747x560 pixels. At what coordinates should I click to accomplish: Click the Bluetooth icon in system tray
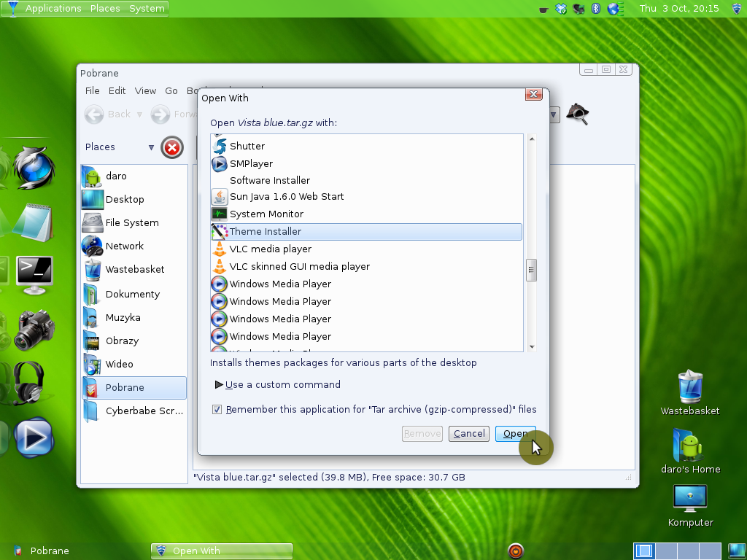(595, 9)
